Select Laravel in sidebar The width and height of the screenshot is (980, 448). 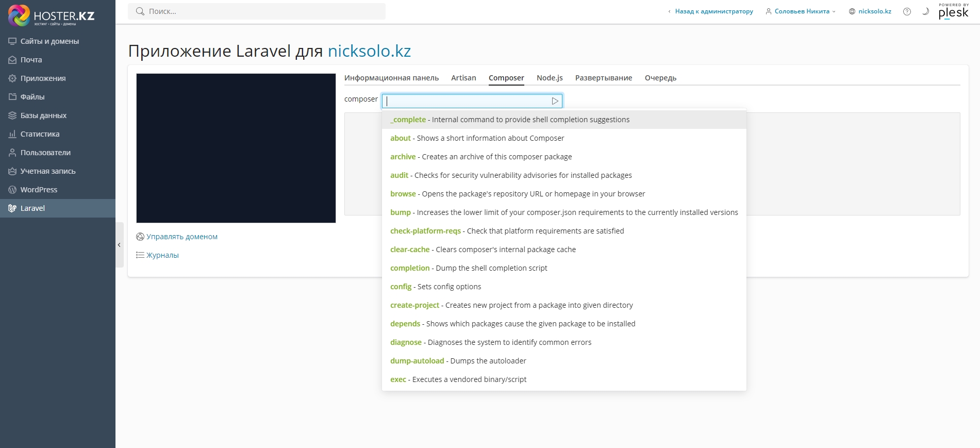pos(58,208)
